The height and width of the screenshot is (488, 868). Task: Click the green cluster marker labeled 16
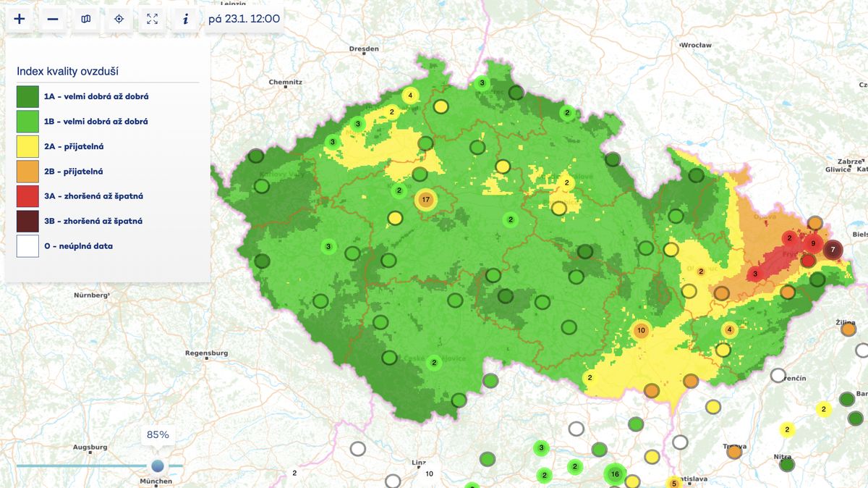[x=615, y=474]
